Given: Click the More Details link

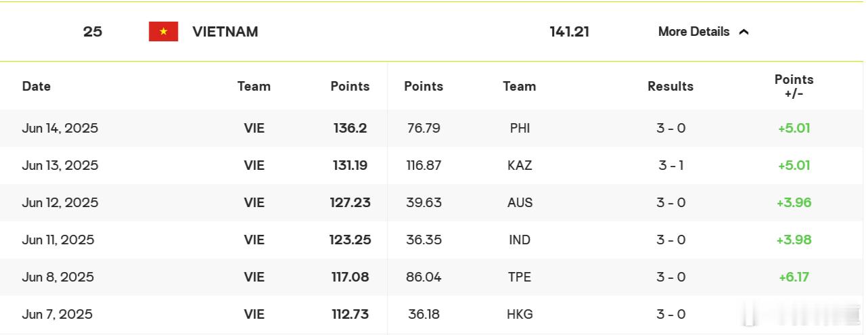Looking at the screenshot, I should (x=693, y=32).
